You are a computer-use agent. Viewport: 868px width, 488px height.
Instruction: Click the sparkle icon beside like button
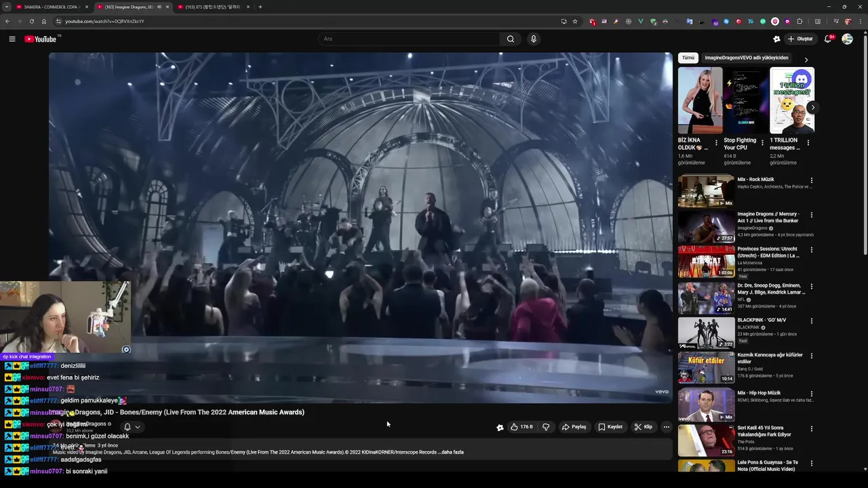(x=500, y=427)
